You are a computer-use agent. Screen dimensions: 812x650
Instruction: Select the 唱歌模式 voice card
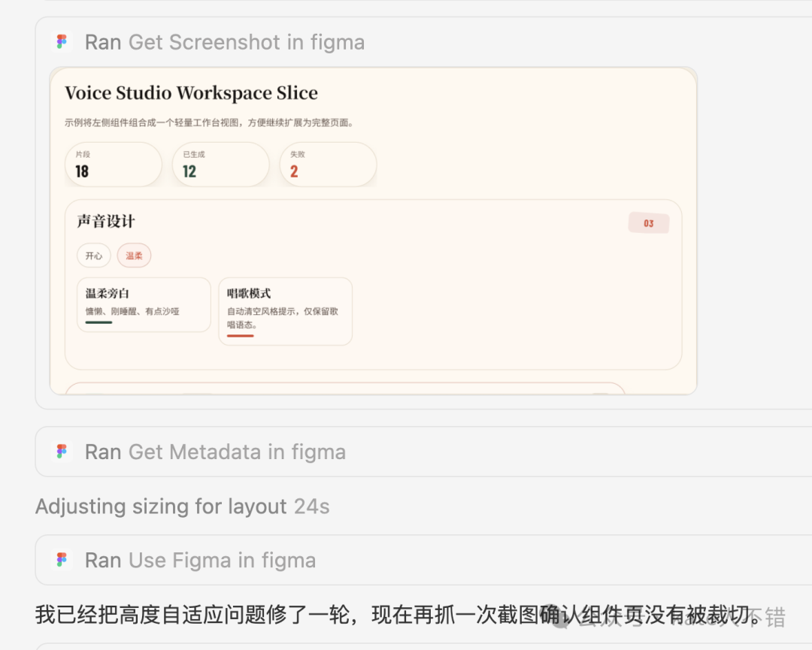coord(285,311)
